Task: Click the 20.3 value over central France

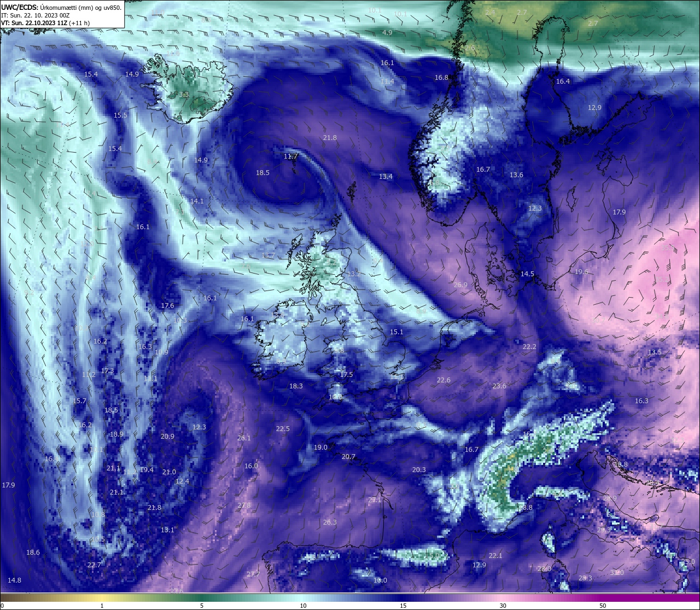Action: (419, 470)
